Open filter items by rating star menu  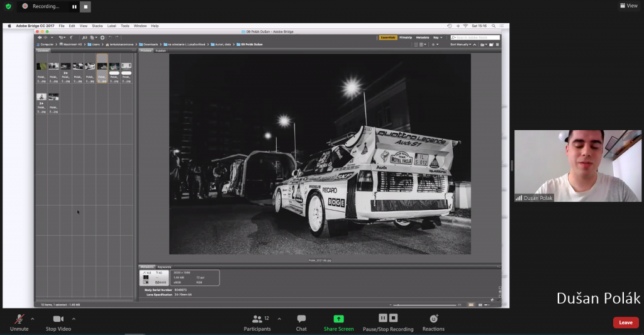pos(435,45)
